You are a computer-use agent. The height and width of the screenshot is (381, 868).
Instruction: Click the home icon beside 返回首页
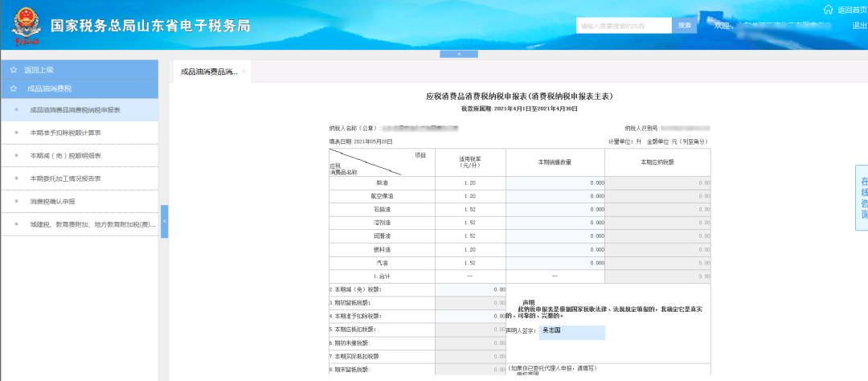click(x=828, y=10)
